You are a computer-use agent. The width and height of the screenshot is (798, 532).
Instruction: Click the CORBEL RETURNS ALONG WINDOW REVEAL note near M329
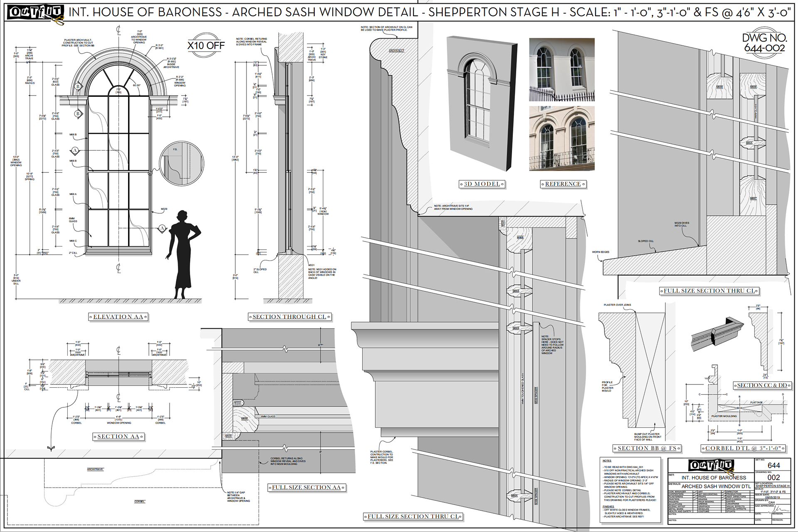point(288,461)
